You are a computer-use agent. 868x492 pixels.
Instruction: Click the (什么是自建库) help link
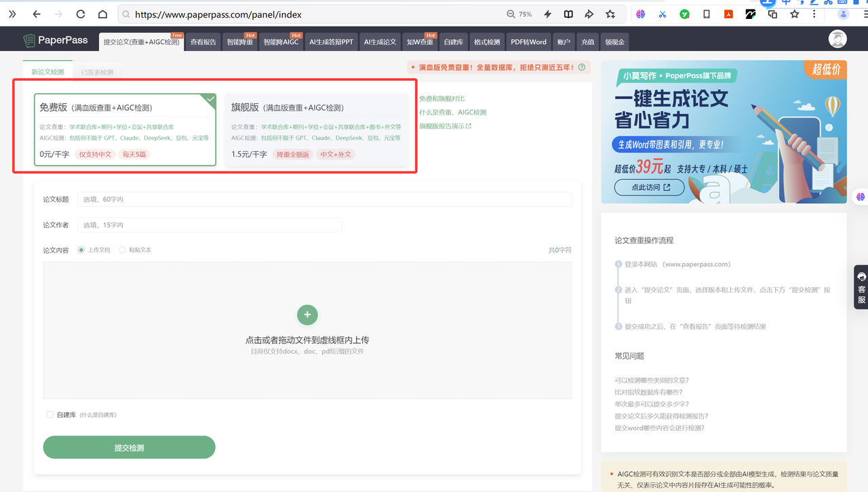(x=98, y=415)
